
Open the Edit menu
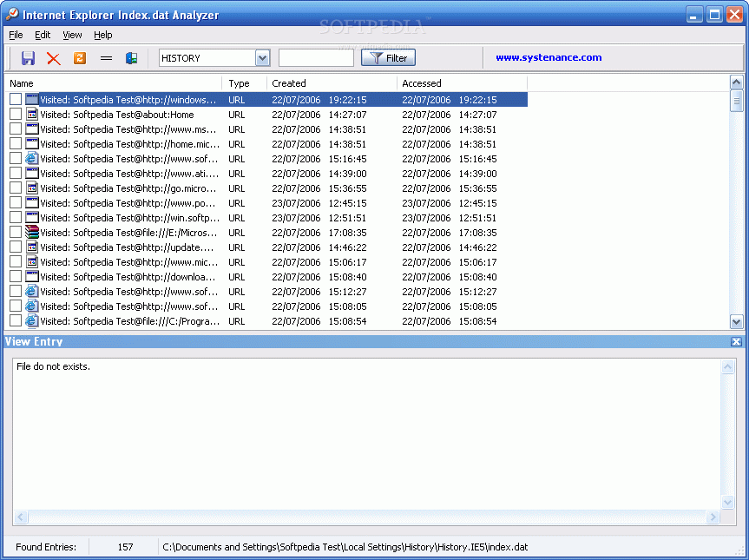[x=43, y=35]
